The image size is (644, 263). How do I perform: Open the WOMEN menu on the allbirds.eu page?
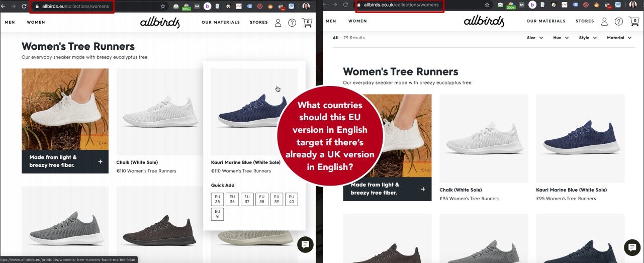click(36, 22)
